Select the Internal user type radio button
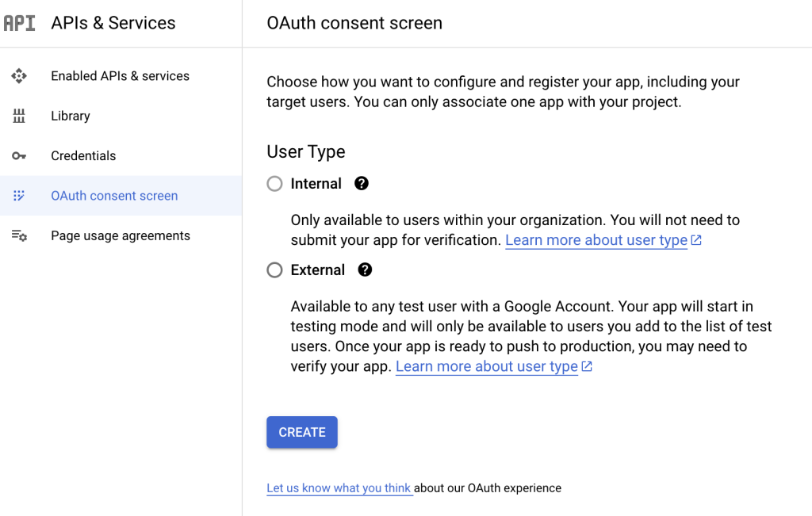Screen dimensions: 812x516 [x=274, y=184]
